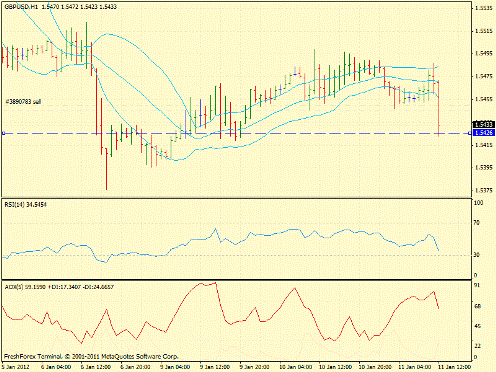Click the GBPUSD.H1 chart title text
The image size is (496, 372).
60,6
